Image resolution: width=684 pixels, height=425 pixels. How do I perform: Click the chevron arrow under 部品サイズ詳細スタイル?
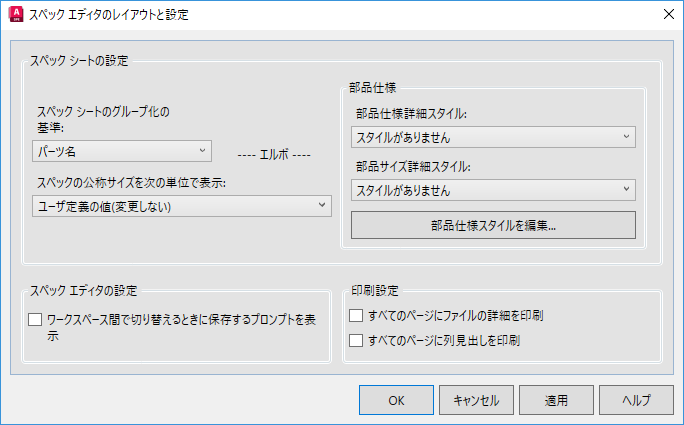[x=626, y=189]
